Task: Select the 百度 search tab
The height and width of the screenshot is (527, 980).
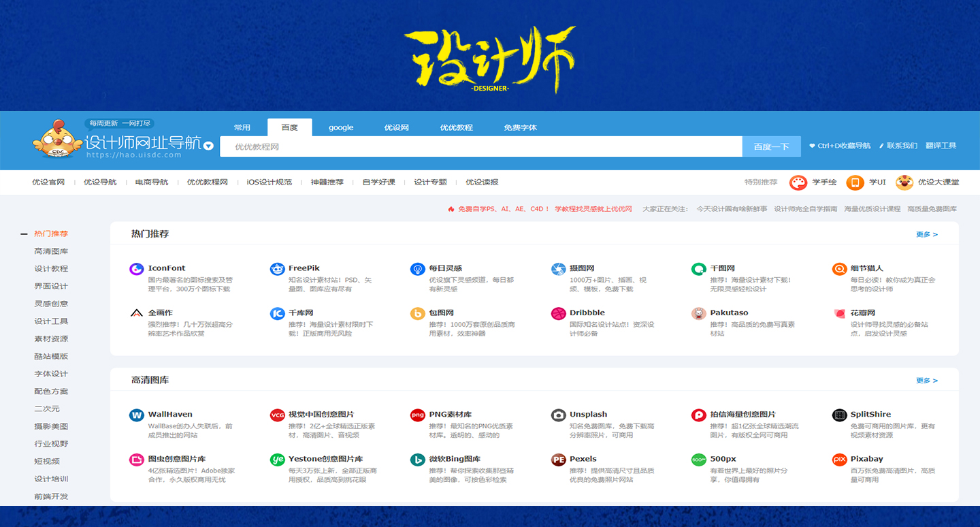Action: (290, 127)
